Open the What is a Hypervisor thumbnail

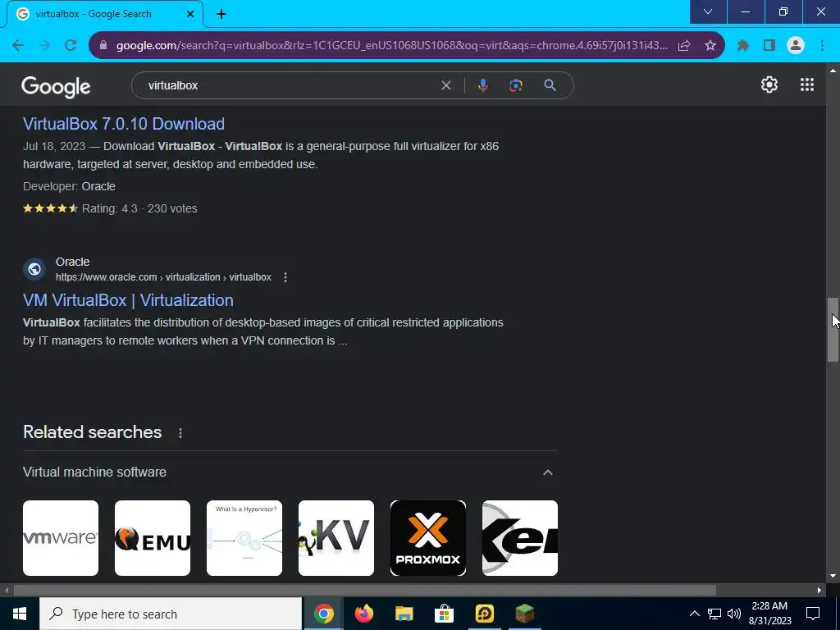point(244,538)
